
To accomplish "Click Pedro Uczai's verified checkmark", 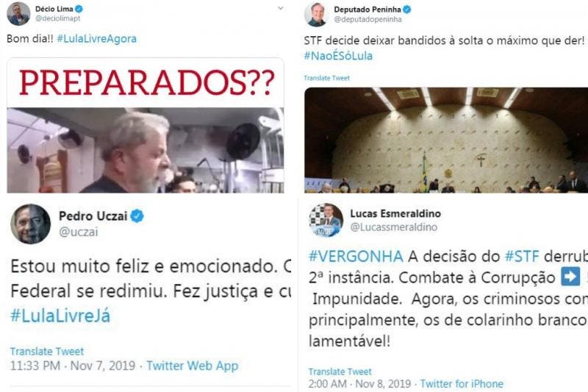I will 137,216.
